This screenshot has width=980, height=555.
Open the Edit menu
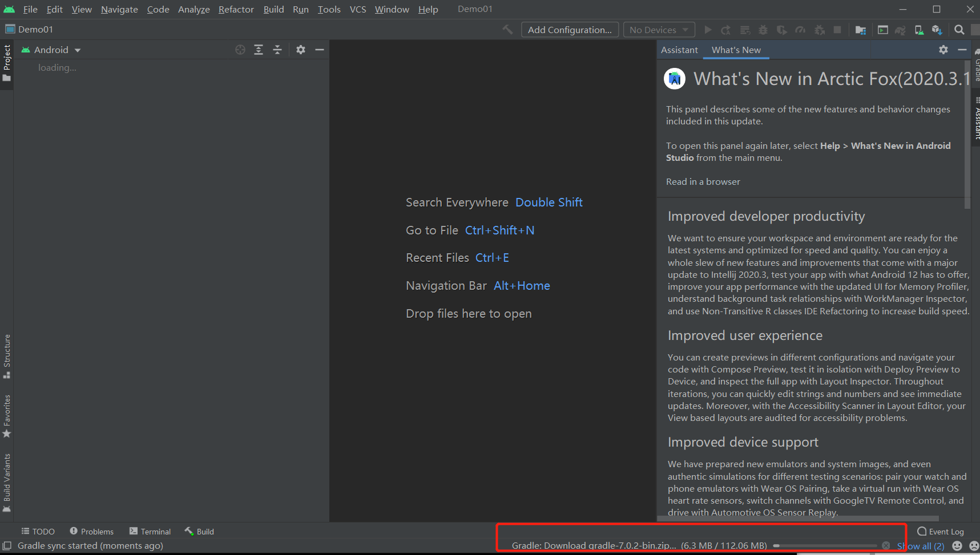point(54,9)
